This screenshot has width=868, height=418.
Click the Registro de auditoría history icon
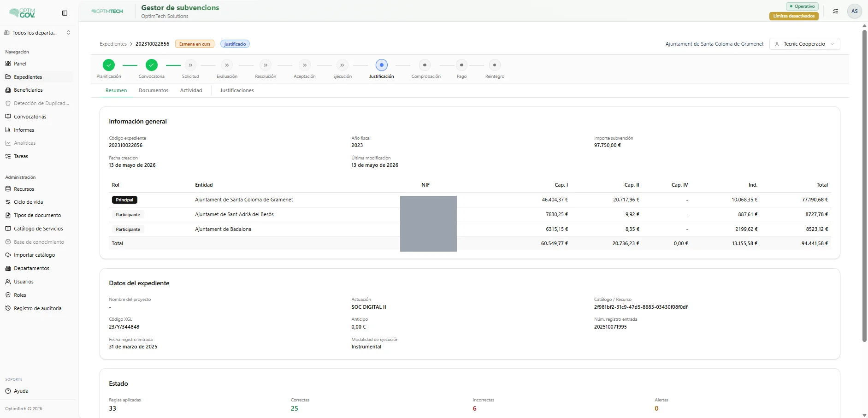[x=8, y=308]
